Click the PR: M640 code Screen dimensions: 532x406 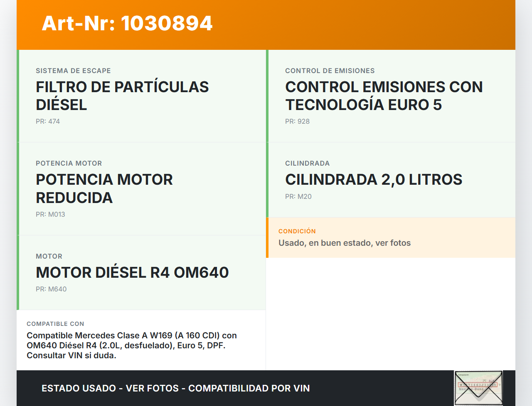pyautogui.click(x=51, y=289)
